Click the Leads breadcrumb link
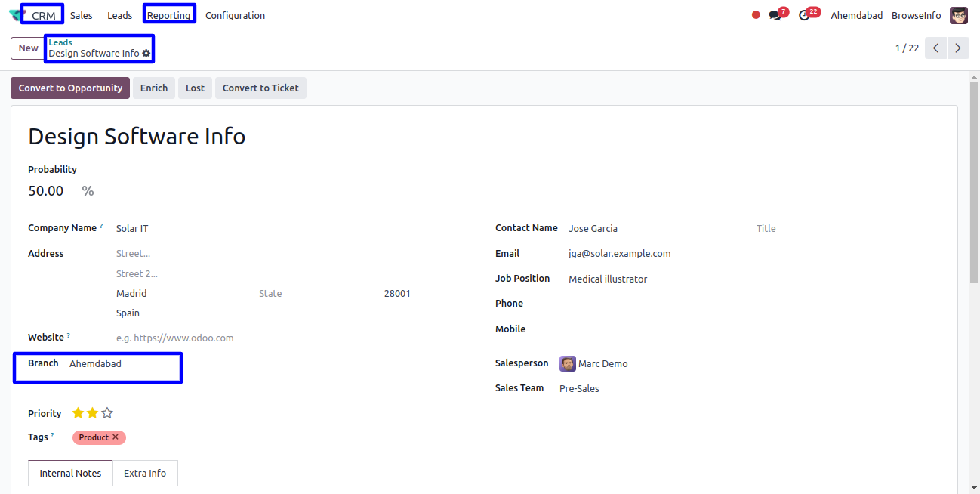The image size is (980, 494). pyautogui.click(x=60, y=43)
